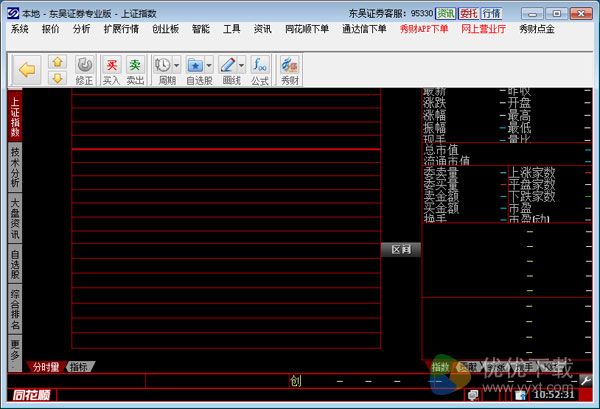This screenshot has width=600, height=409.
Task: Click the app logo in title bar
Action: [13, 13]
